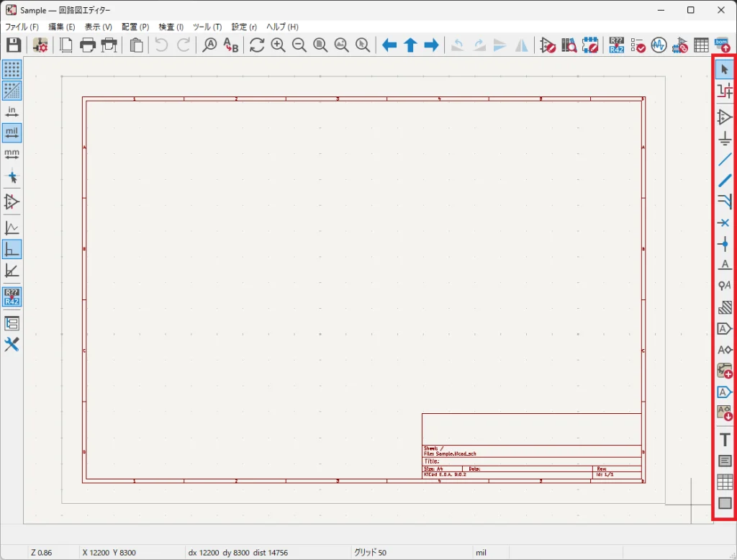Open the 配置 (P) menu
The image size is (737, 560).
pyautogui.click(x=135, y=27)
